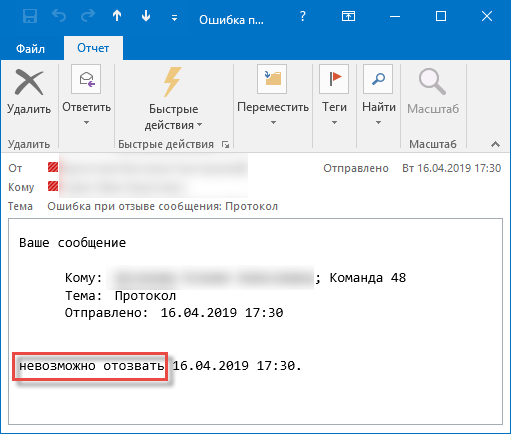Select the Отчет ribbon tab

pos(93,48)
